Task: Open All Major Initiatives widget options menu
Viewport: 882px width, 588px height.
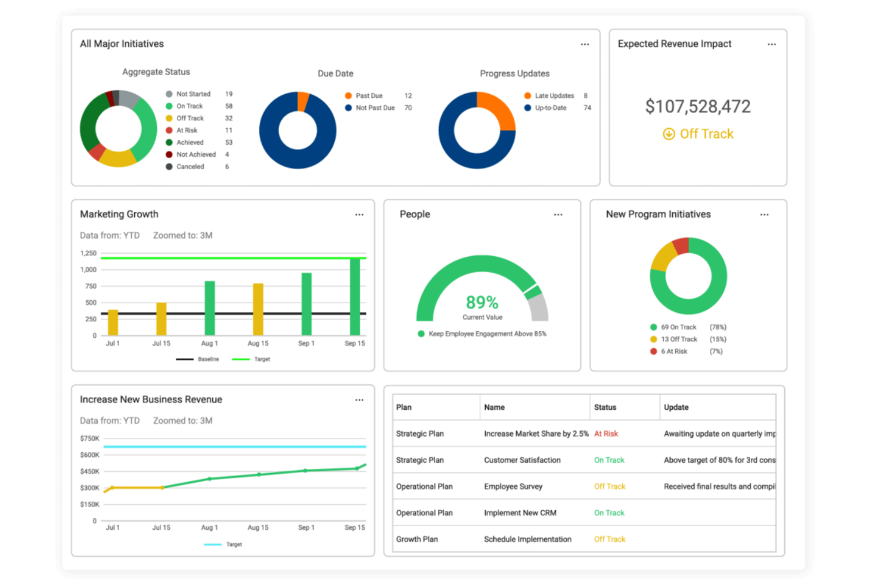Action: coord(585,45)
